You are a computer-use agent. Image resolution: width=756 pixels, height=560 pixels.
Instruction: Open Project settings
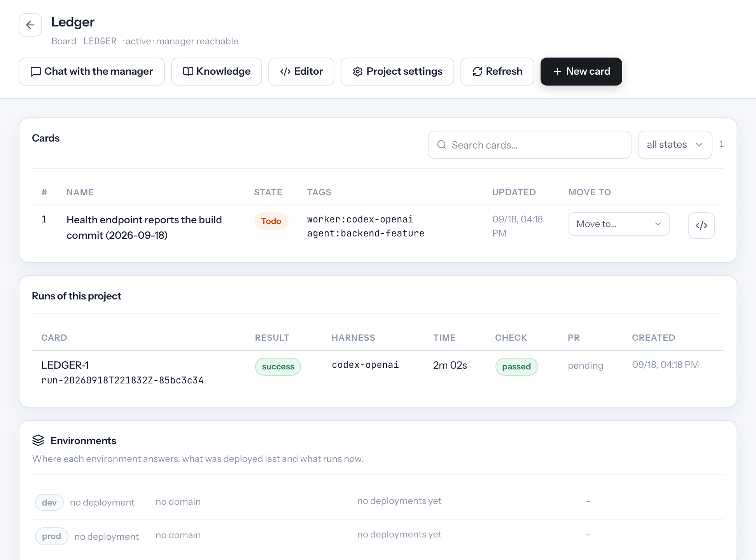click(397, 72)
